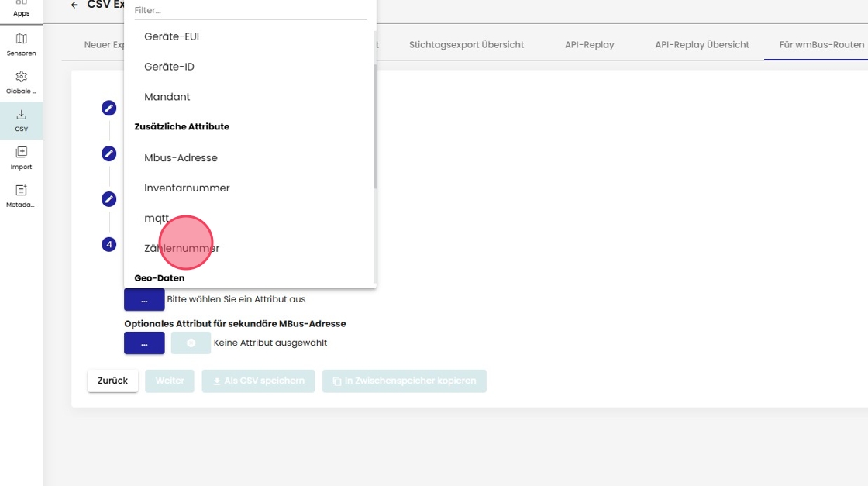Open the Sensoren map icon in sidebar
This screenshot has width=868, height=486.
pyautogui.click(x=21, y=40)
